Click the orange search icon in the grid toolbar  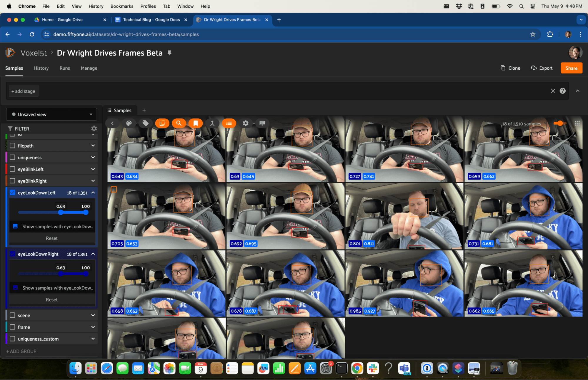179,123
